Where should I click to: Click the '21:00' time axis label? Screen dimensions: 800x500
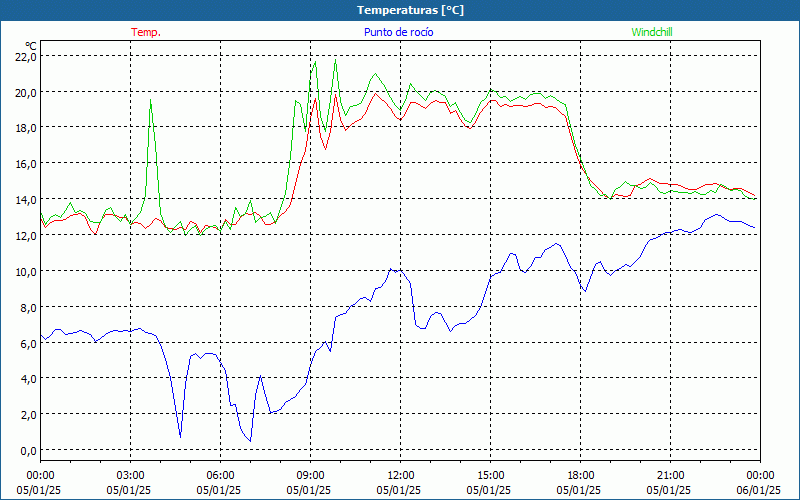point(670,476)
